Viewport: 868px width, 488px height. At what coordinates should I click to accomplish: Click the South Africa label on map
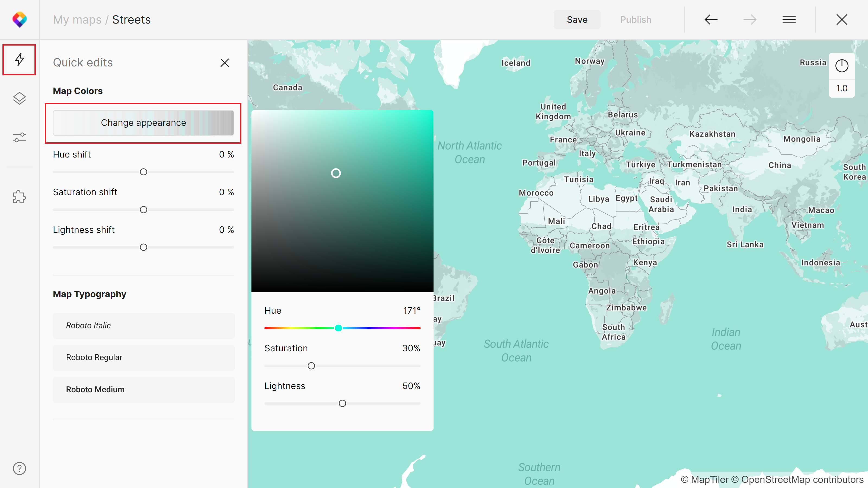(x=614, y=332)
